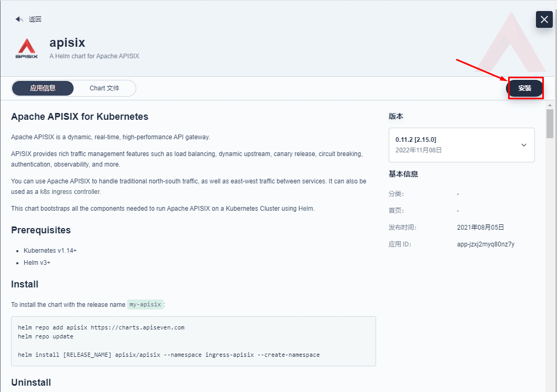Screen dimensions: 557x392
Task: Click the 返回 back link
Action: pyautogui.click(x=35, y=19)
